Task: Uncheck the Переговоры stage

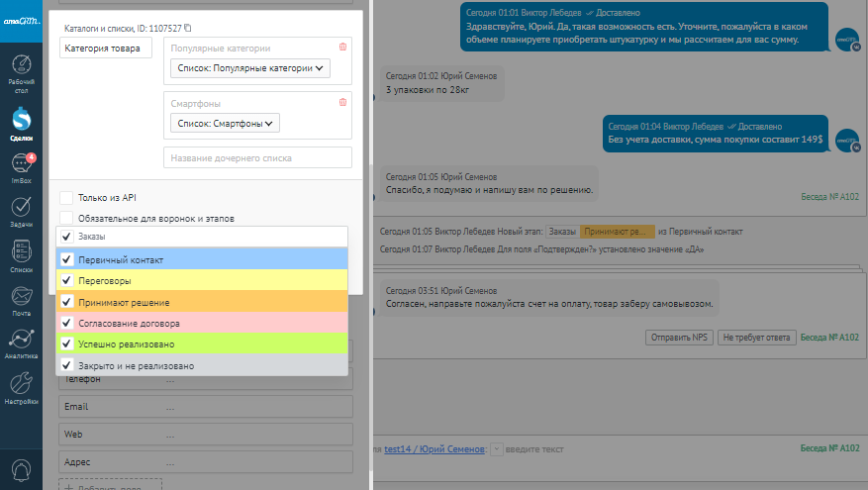Action: click(66, 280)
